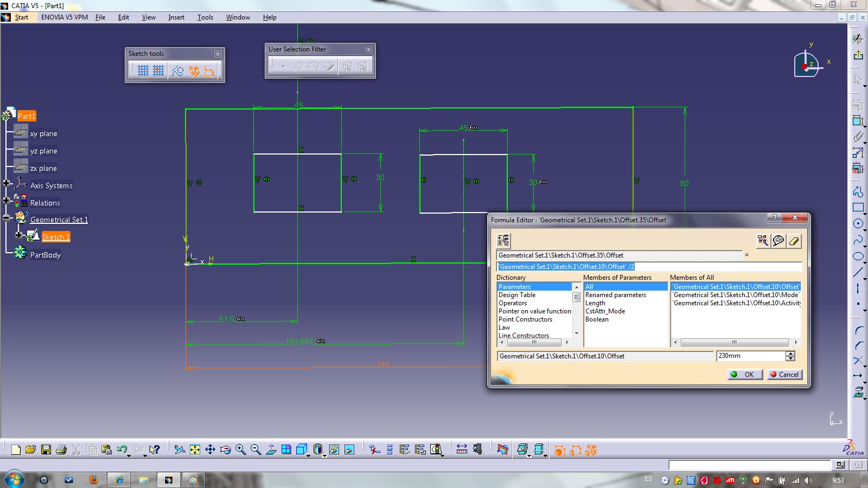Open the Insert menu

(176, 17)
